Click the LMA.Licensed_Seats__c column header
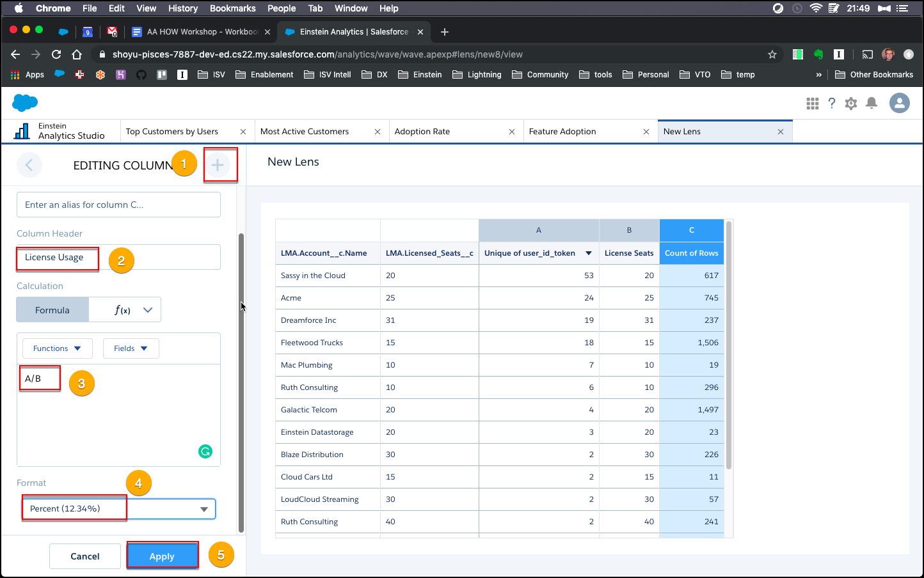Viewport: 924px width, 578px height. 429,253
